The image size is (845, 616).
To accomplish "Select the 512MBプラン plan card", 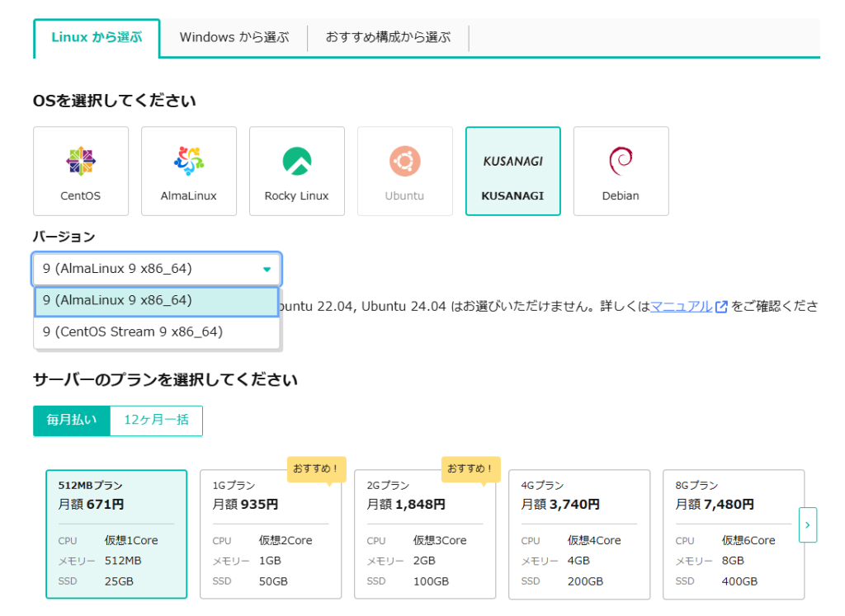I will click(x=116, y=534).
